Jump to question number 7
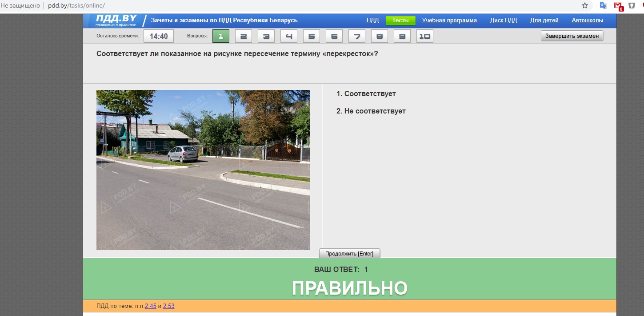This screenshot has height=316, width=644. (x=357, y=36)
